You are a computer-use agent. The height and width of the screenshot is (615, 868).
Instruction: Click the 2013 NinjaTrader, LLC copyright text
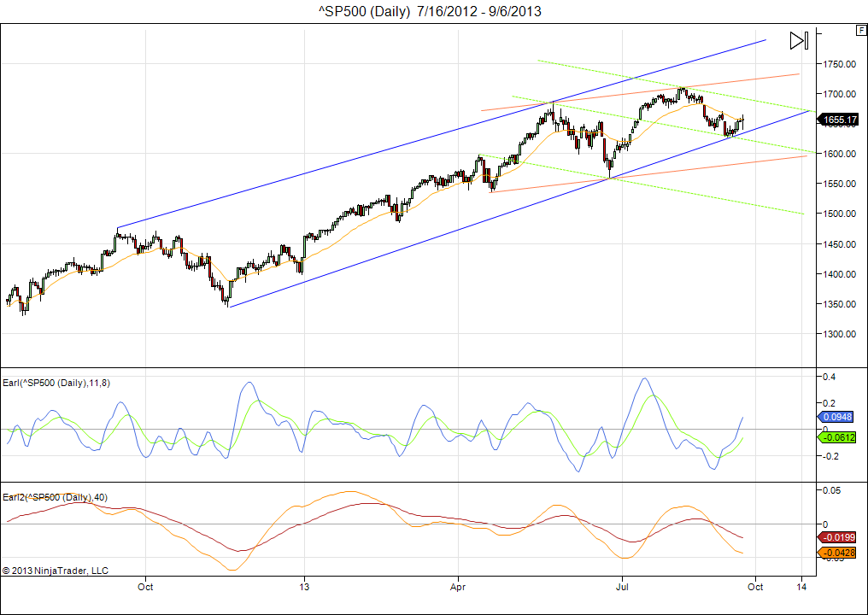56,570
